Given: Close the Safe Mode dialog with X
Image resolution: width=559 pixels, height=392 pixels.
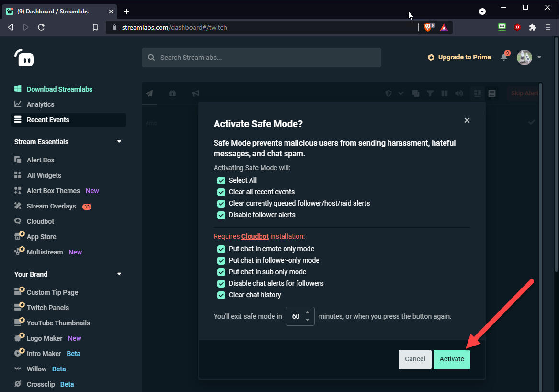Looking at the screenshot, I should pos(467,120).
